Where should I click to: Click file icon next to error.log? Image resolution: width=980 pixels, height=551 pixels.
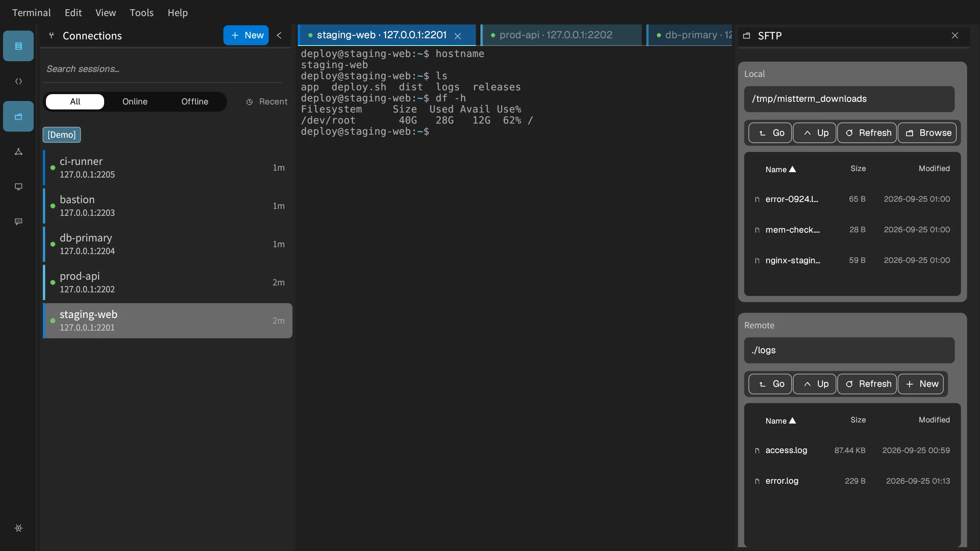[x=757, y=481]
